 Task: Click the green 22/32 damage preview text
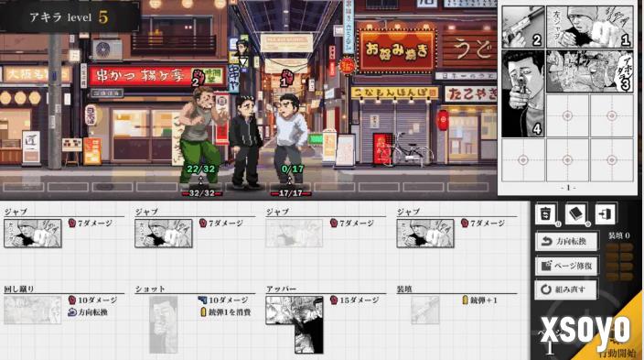coord(200,169)
